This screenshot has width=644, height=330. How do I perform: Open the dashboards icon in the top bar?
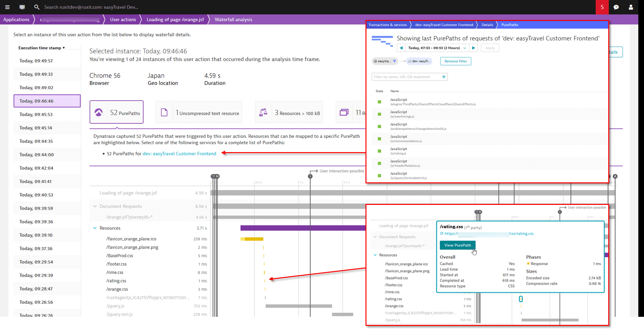pyautogui.click(x=22, y=7)
